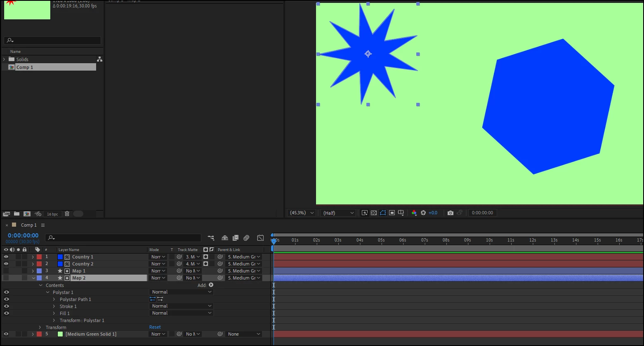Click parent pick whip for Country 1
The height and width of the screenshot is (346, 644).
[220, 257]
